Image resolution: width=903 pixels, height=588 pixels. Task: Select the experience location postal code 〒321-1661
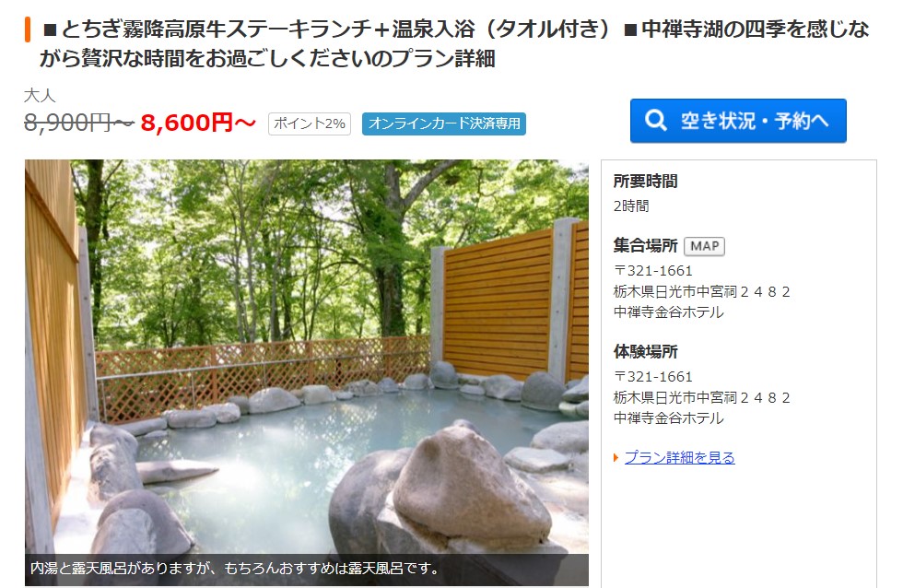click(x=653, y=377)
